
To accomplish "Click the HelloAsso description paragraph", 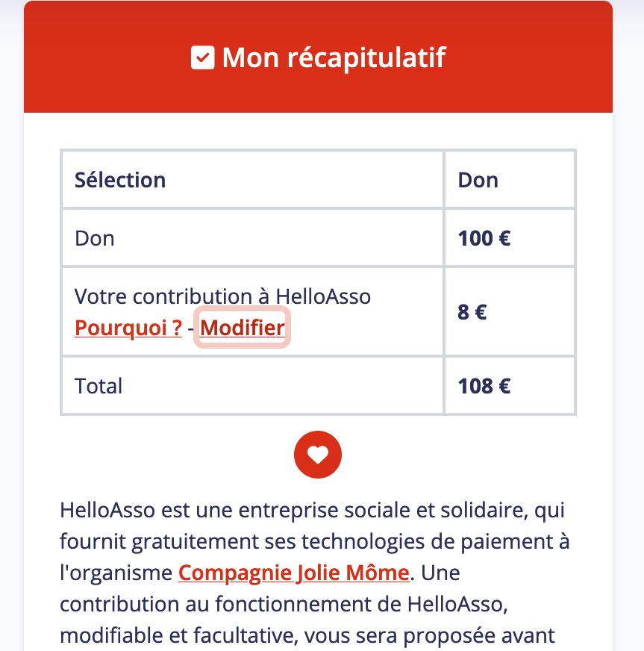I will tap(315, 574).
